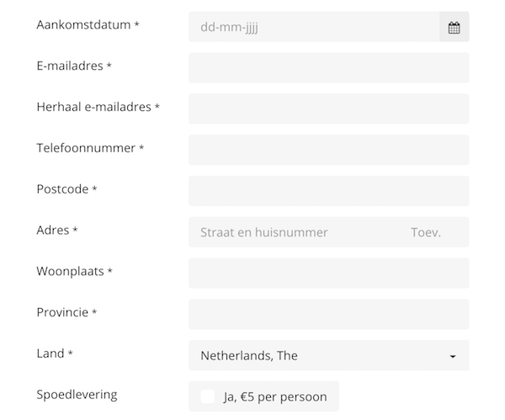This screenshot has height=420, width=505.
Task: Select the Toev. address addition field
Action: pos(434,232)
